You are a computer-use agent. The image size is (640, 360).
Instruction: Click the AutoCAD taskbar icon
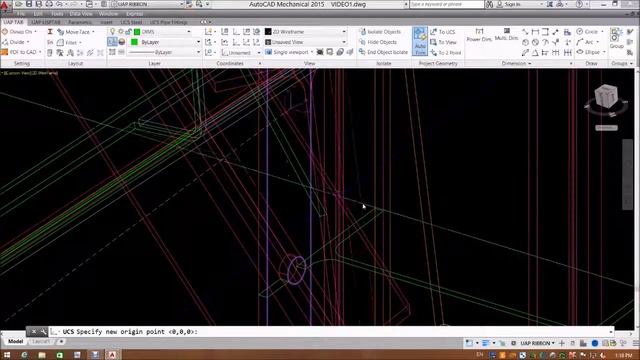(112, 355)
